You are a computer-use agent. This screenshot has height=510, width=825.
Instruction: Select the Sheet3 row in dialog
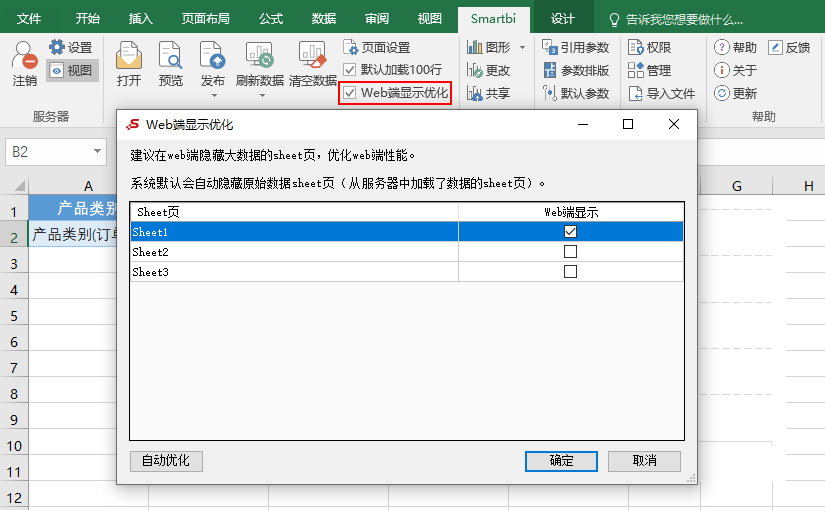407,272
